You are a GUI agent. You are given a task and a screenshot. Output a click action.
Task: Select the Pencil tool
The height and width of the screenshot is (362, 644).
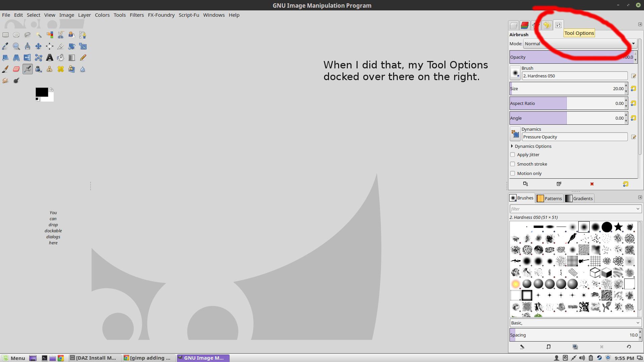83,58
